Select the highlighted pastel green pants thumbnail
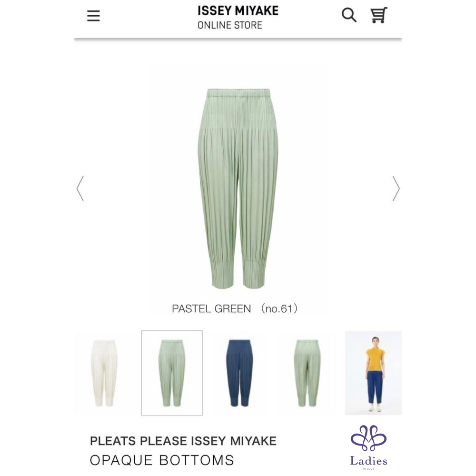 click(x=172, y=373)
